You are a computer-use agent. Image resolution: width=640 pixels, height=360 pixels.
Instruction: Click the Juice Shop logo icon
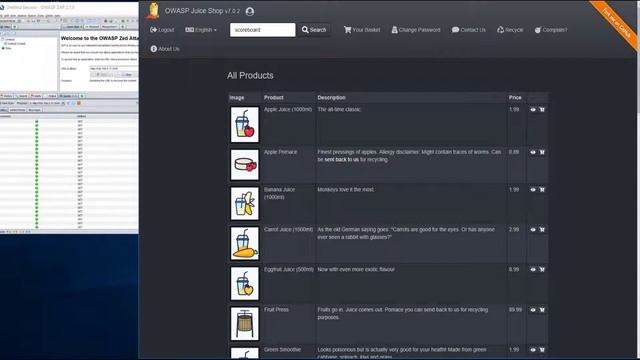(153, 11)
